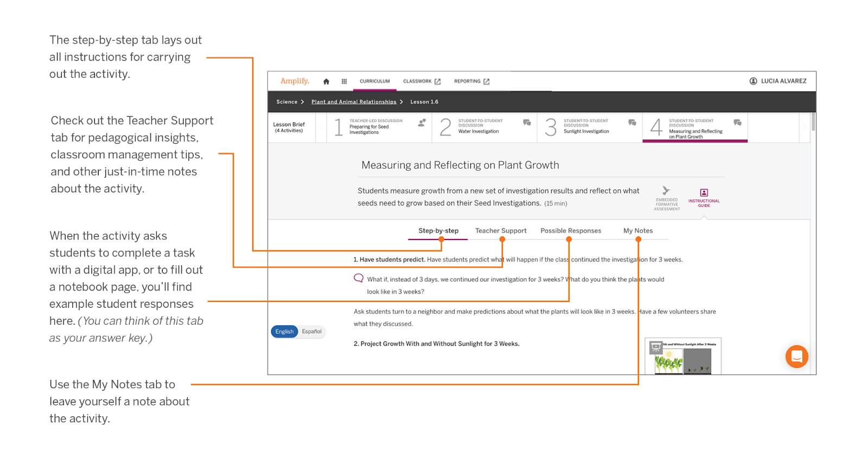
Task: Open the My Notes tab
Action: pyautogui.click(x=638, y=231)
